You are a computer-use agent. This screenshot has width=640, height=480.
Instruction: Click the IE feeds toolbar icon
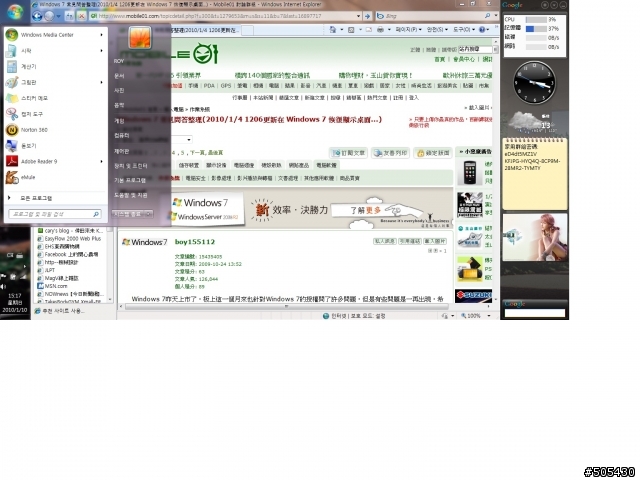coord(351,29)
